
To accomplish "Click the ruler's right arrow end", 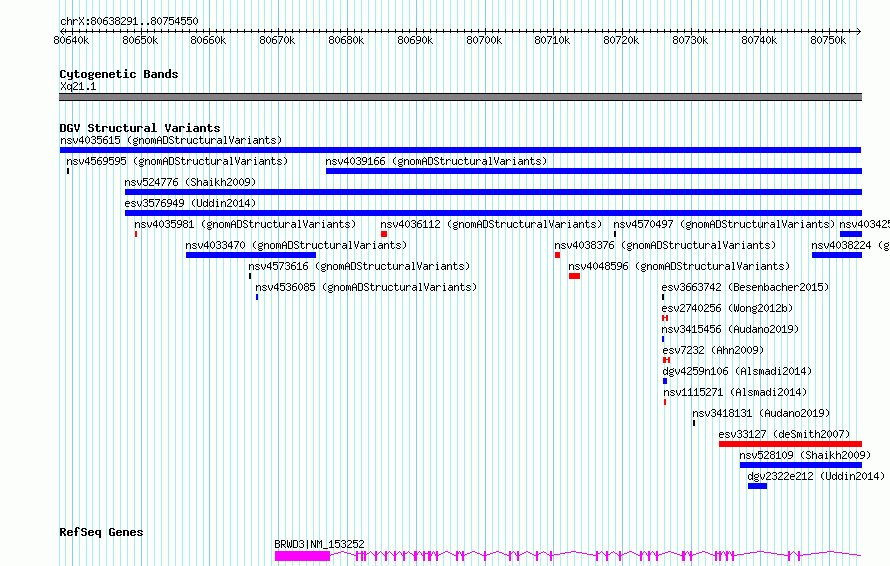I will [x=858, y=32].
